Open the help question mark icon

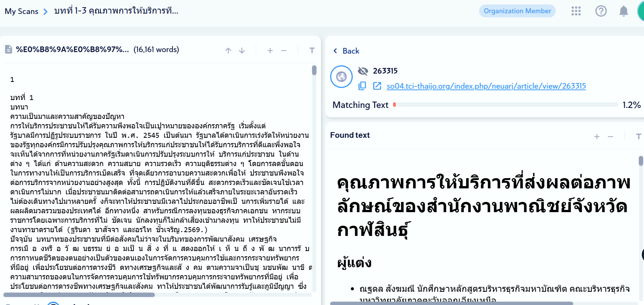(601, 11)
